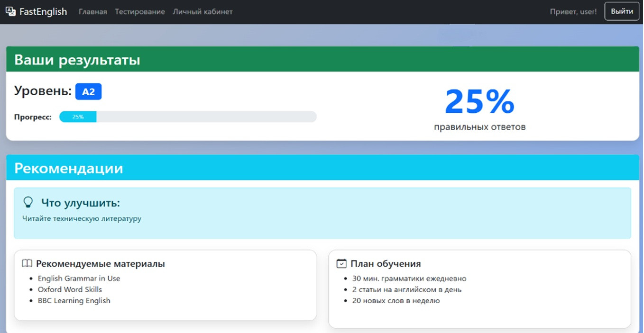Select Oxford Word Skills list item
Image resolution: width=644 pixels, height=333 pixels.
pyautogui.click(x=70, y=289)
